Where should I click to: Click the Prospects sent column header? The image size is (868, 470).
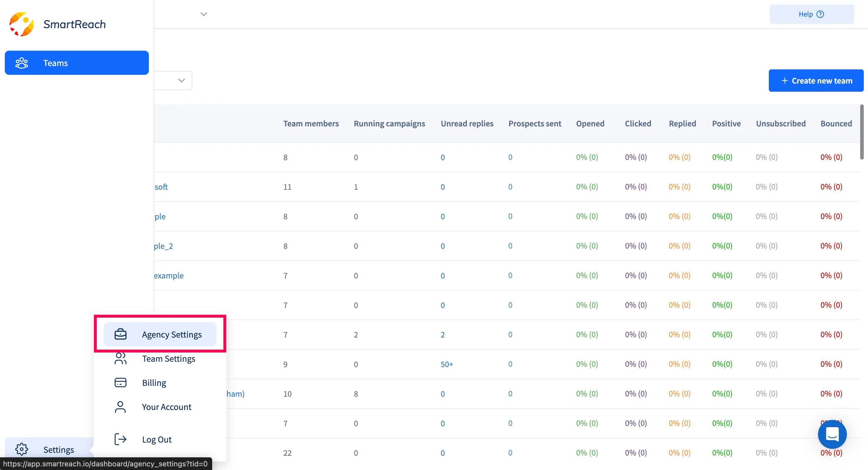(x=535, y=123)
